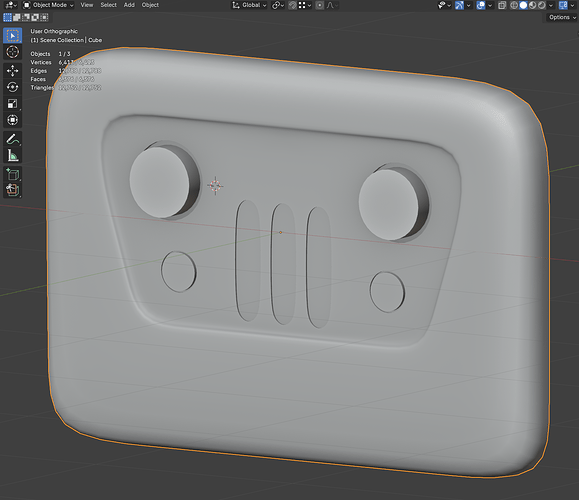579x500 pixels.
Task: Click the Vertices statistic label
Action: tap(41, 62)
